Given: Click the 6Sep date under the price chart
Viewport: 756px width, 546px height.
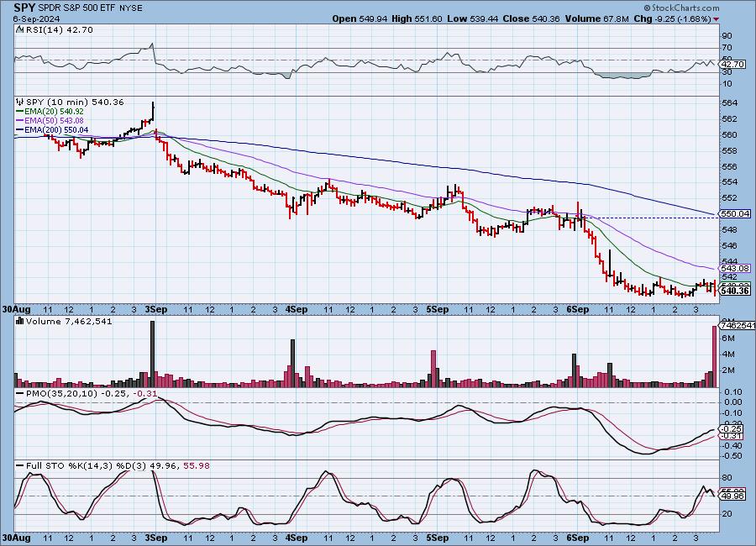Looking at the screenshot, I should pyautogui.click(x=578, y=309).
